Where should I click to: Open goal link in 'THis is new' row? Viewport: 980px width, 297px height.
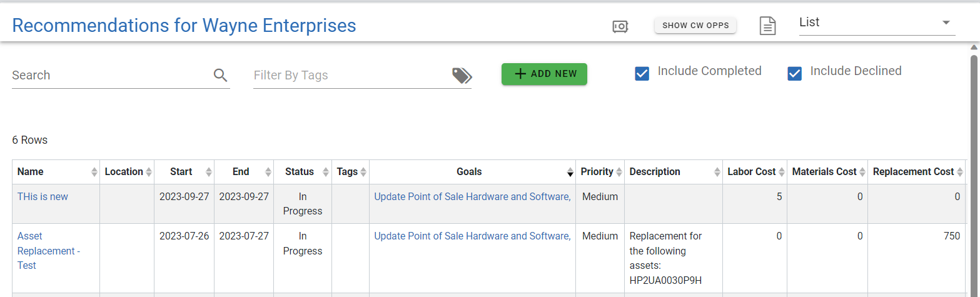tap(472, 196)
